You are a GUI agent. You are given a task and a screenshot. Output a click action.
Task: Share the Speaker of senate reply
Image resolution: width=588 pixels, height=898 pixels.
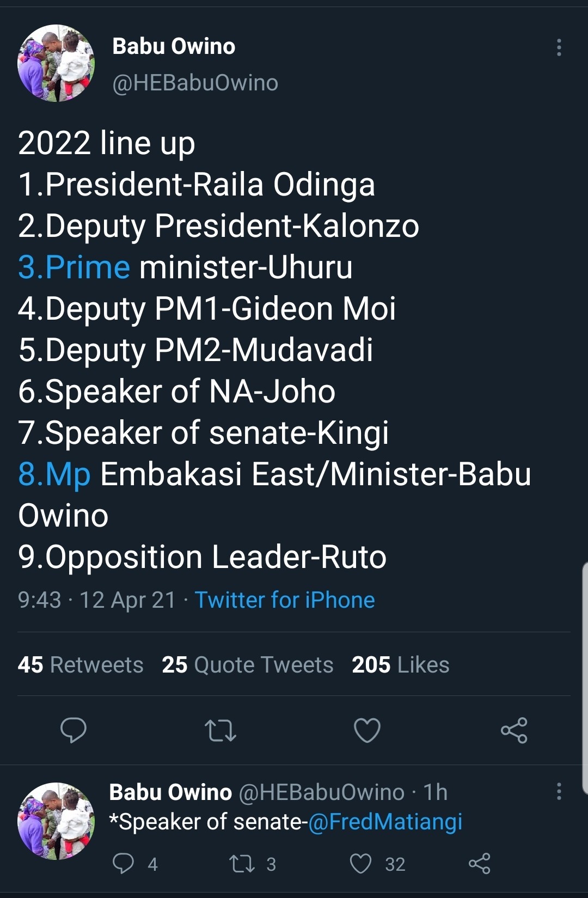coord(479,864)
